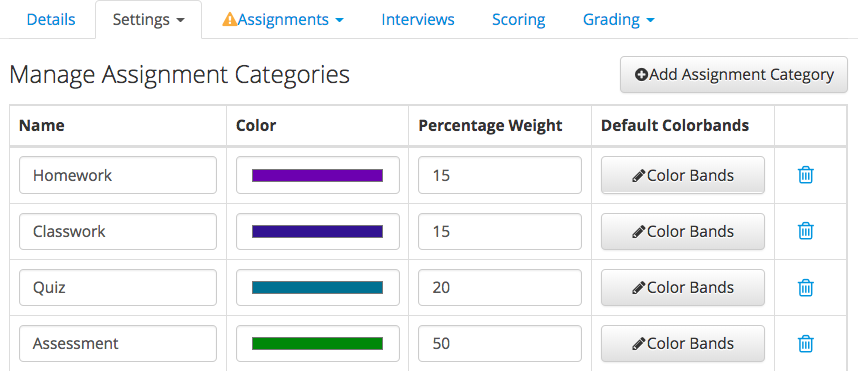
Task: Edit Color Bands for Quiz row
Action: (x=683, y=287)
